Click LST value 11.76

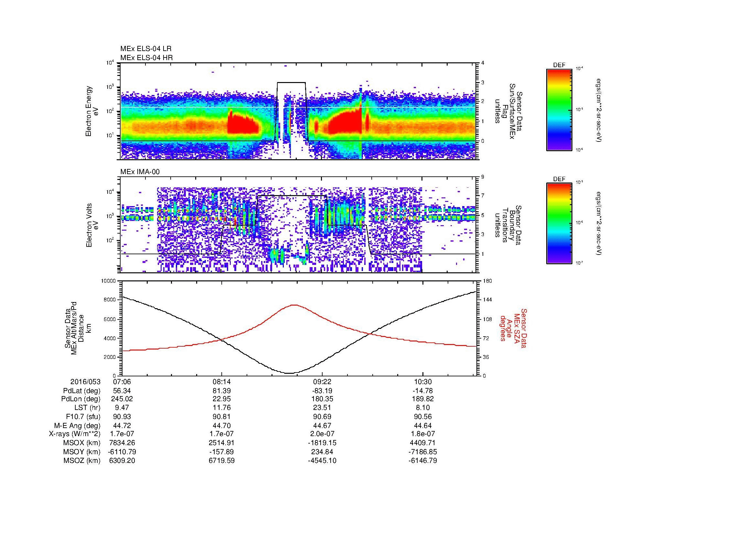tap(222, 408)
